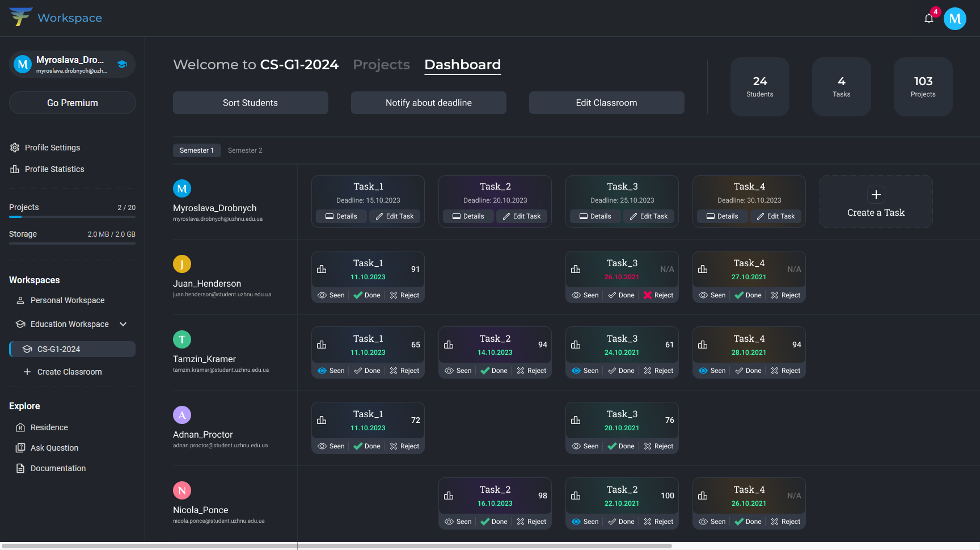The height and width of the screenshot is (550, 980).
Task: Click the plus icon in Create a Task
Action: pos(876,195)
